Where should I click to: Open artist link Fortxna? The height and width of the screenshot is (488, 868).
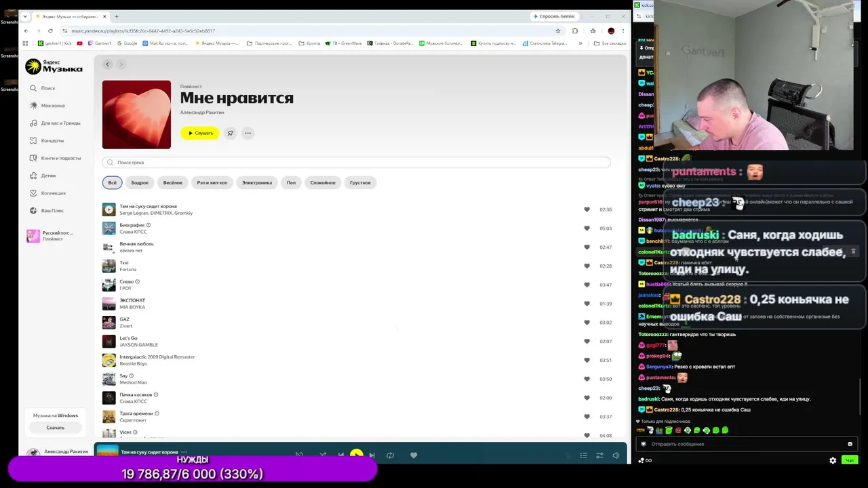(x=128, y=270)
